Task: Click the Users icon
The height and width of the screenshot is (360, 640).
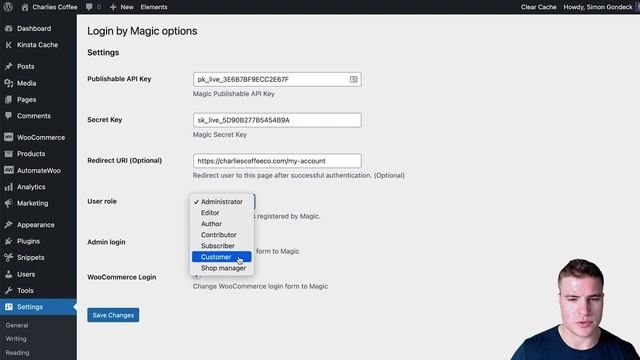Action: tap(9, 274)
